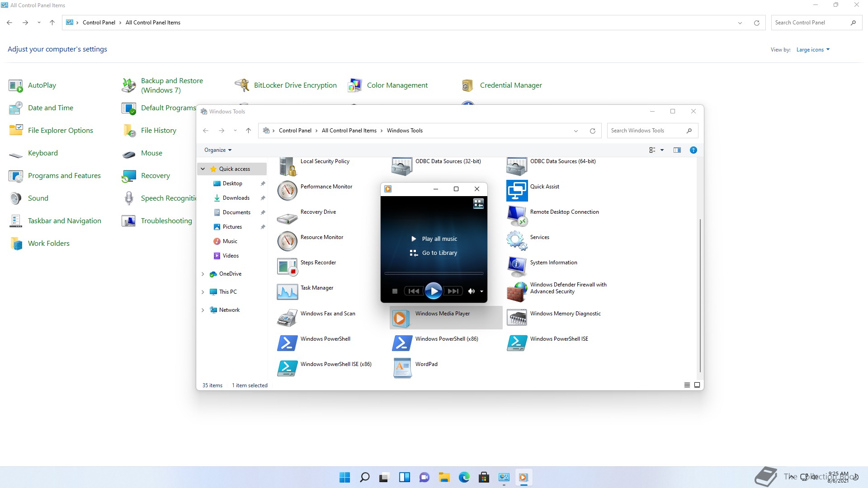Select Documents in Quick access

(236, 212)
